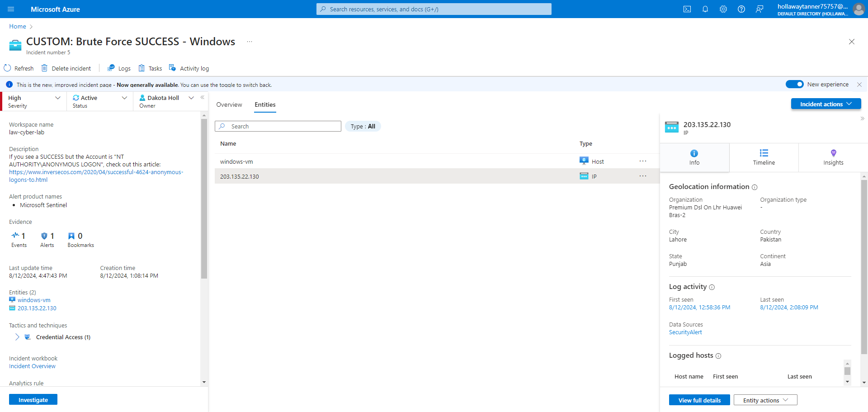Click the Geolocation information info icon
Image resolution: width=868 pixels, height=412 pixels.
(755, 187)
